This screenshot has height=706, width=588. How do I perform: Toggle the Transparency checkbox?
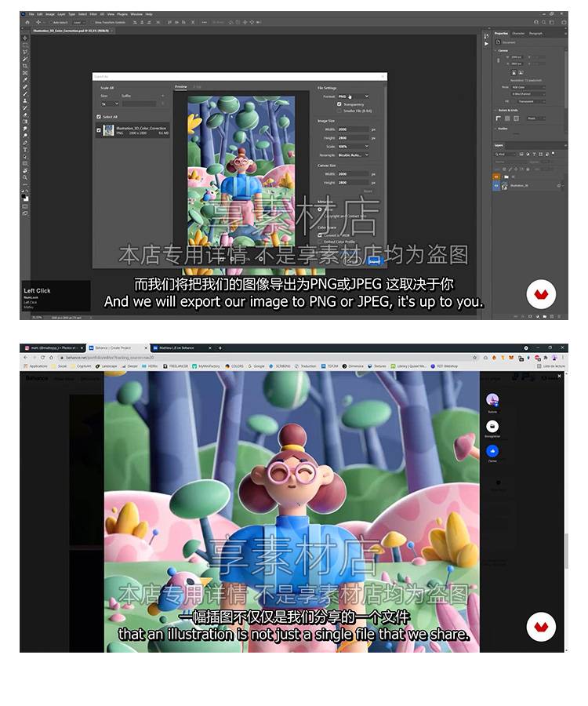339,104
